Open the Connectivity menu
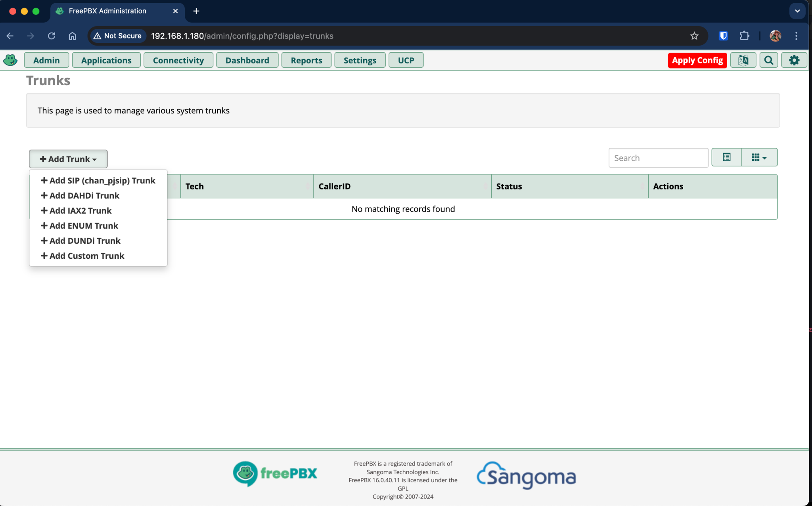 point(178,60)
